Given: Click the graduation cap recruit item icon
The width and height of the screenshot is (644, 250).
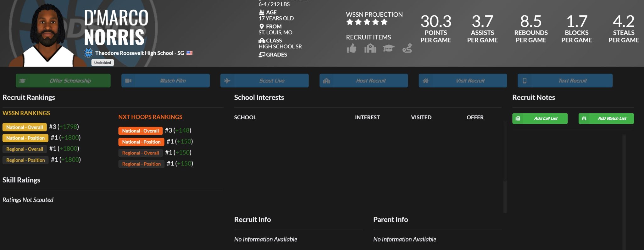Looking at the screenshot, I should [x=389, y=48].
